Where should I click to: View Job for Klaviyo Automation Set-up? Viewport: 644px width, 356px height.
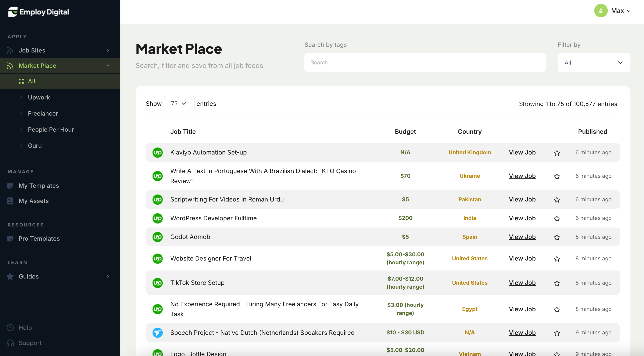coord(522,152)
